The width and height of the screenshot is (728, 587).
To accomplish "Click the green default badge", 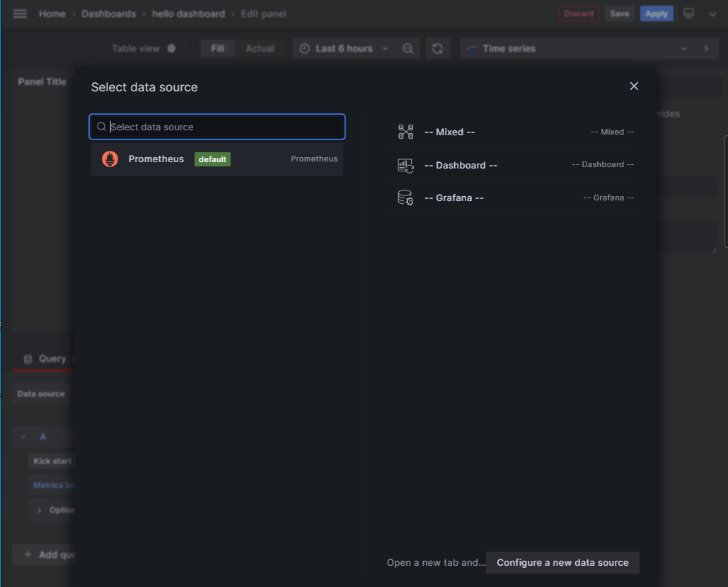I will tap(212, 159).
